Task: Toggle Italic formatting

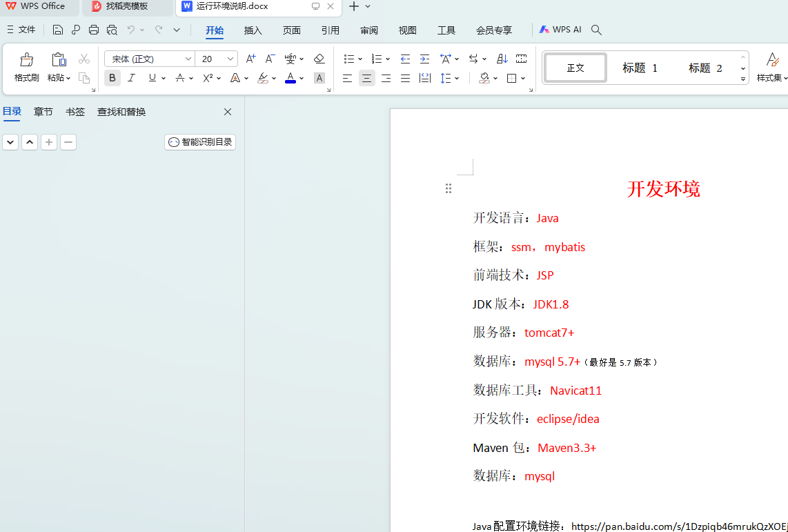Action: coord(131,78)
